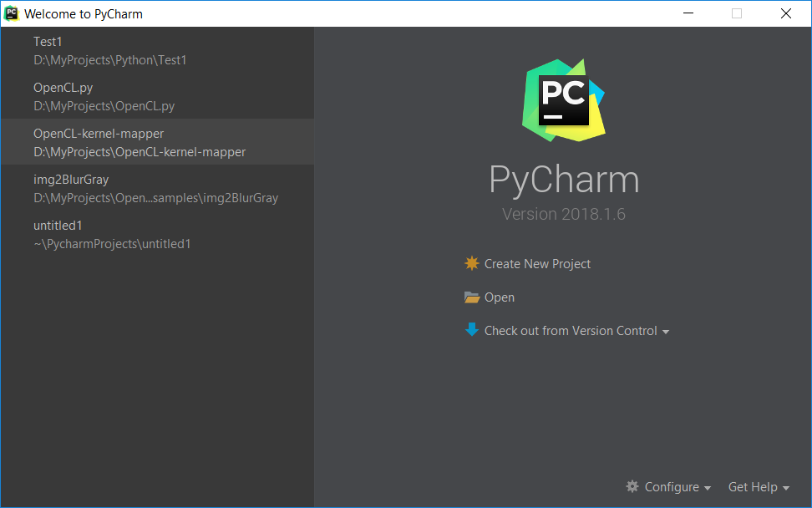This screenshot has height=508, width=812.
Task: Click the Version 2018.1.6 text
Action: 563,214
